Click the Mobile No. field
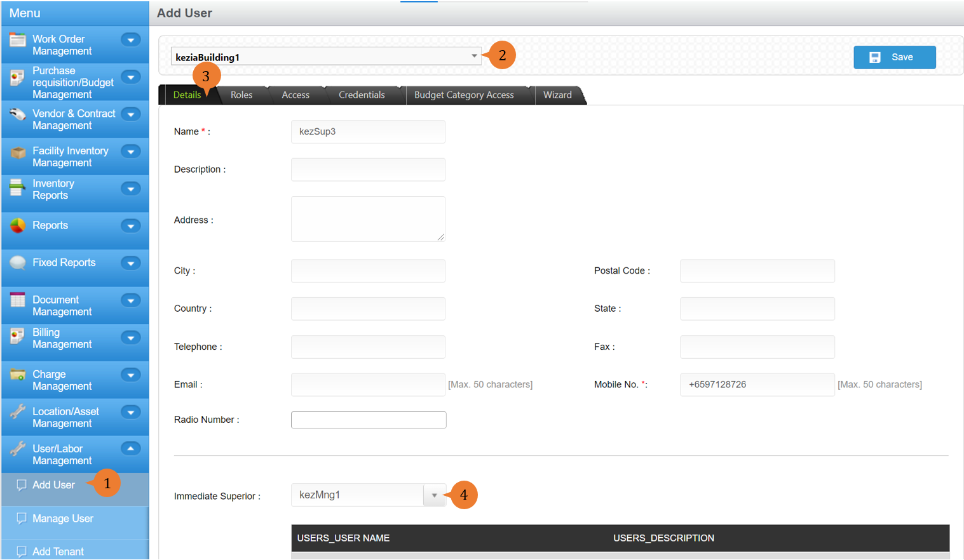The height and width of the screenshot is (560, 964). (757, 385)
